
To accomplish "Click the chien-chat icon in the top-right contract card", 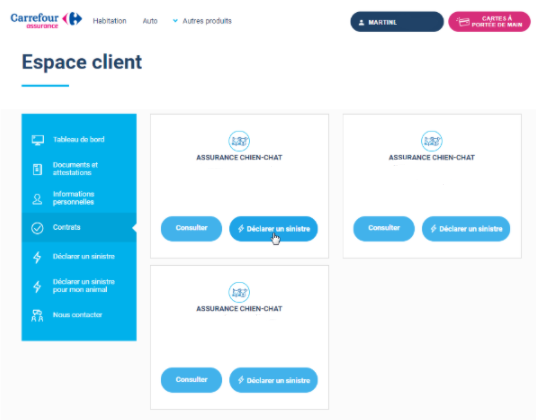I will [431, 141].
